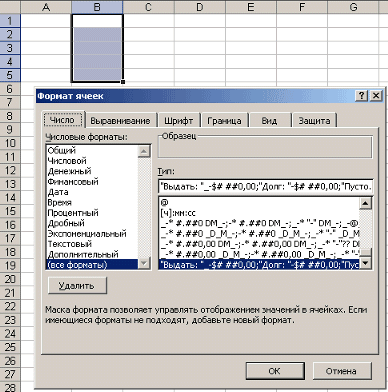The image size is (388, 392).
Task: Open the Граница tab
Action: (x=224, y=121)
